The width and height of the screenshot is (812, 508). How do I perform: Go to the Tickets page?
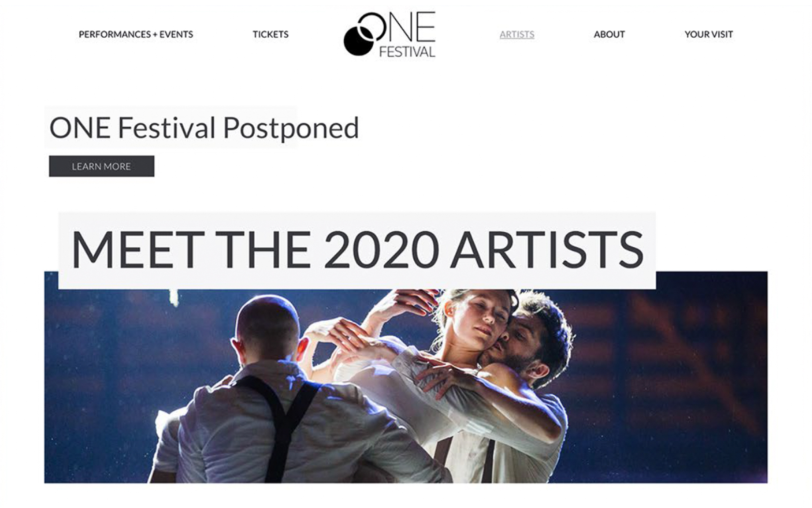(x=270, y=34)
